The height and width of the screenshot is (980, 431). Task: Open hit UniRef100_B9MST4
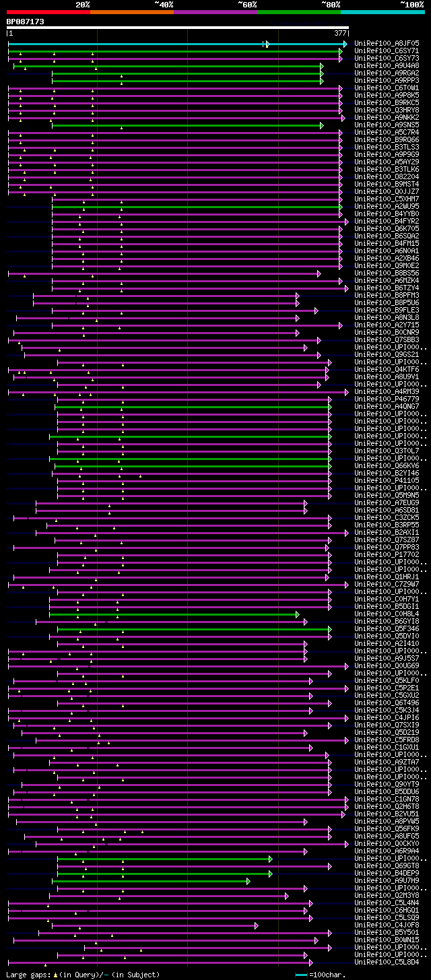point(387,185)
